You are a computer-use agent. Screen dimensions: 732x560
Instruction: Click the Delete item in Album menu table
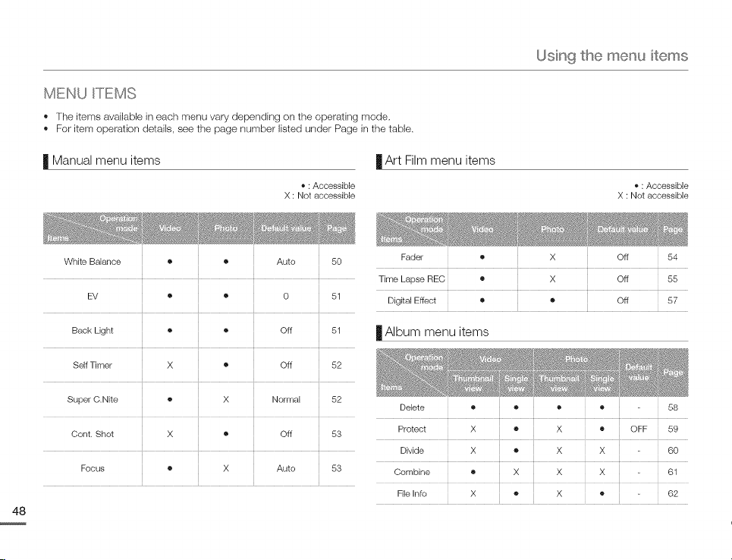point(412,407)
